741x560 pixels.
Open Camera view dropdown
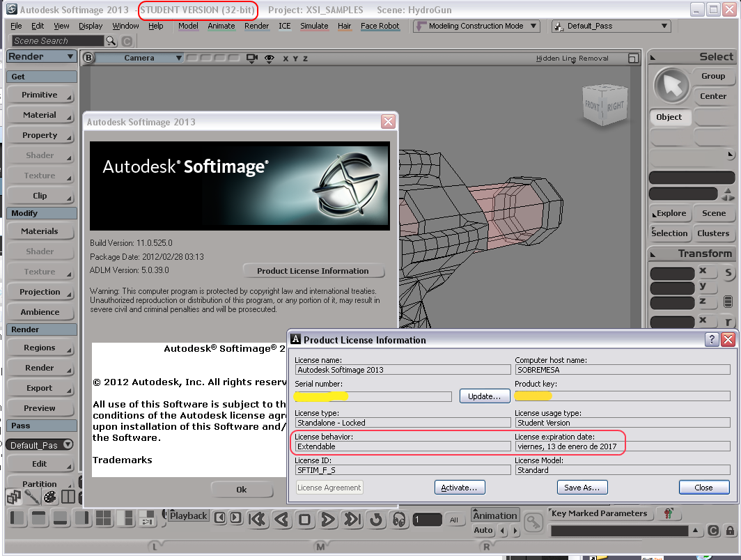(139, 58)
